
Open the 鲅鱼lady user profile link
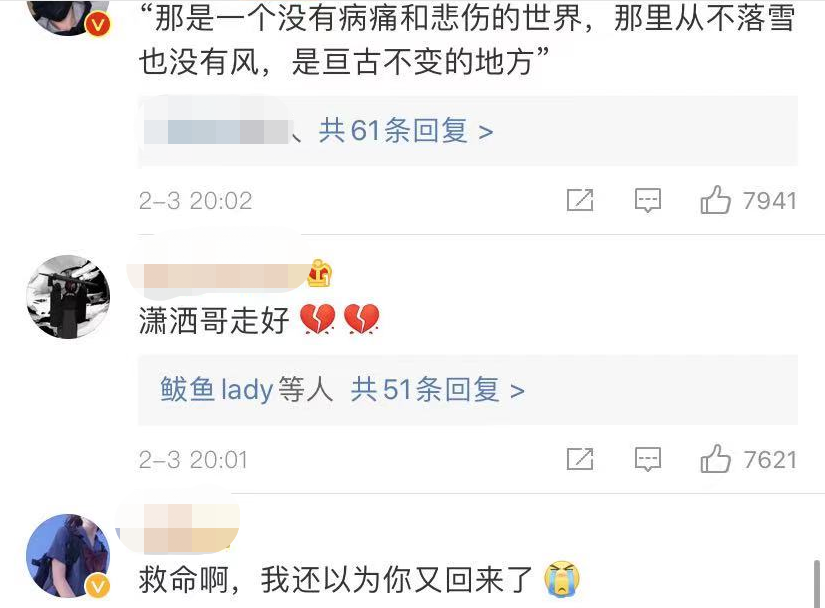click(x=217, y=390)
